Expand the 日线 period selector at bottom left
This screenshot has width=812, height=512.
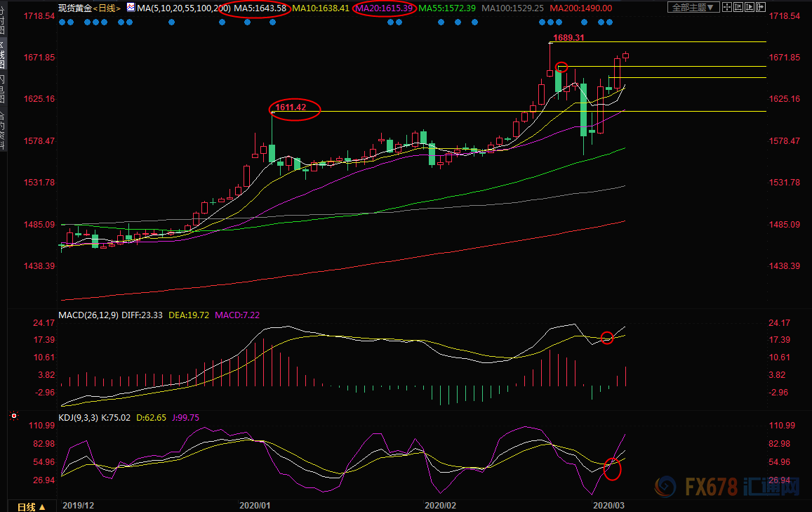[31, 506]
